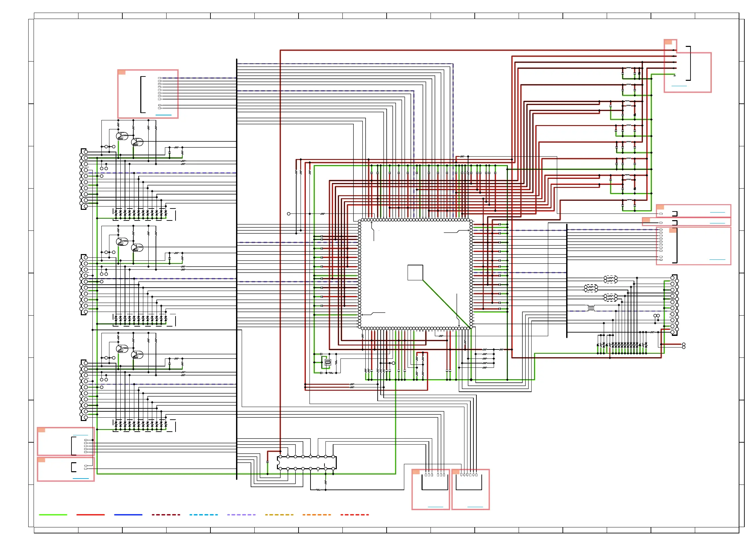Click blue link in right bottom-center pink block
This screenshot has width=754, height=560.
point(475,507)
